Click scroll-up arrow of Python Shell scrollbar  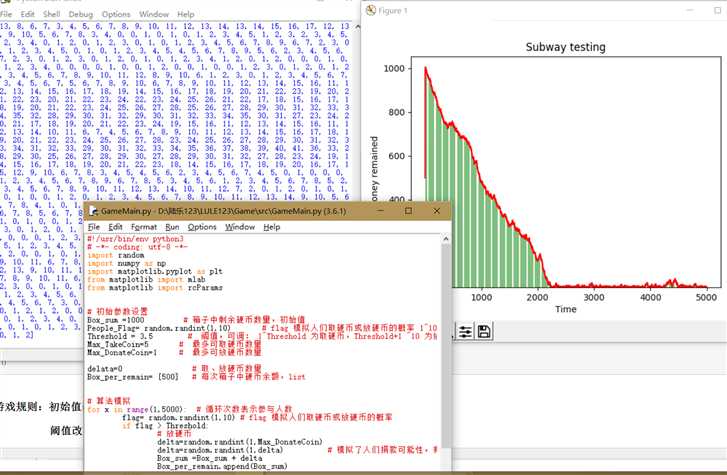(x=357, y=27)
